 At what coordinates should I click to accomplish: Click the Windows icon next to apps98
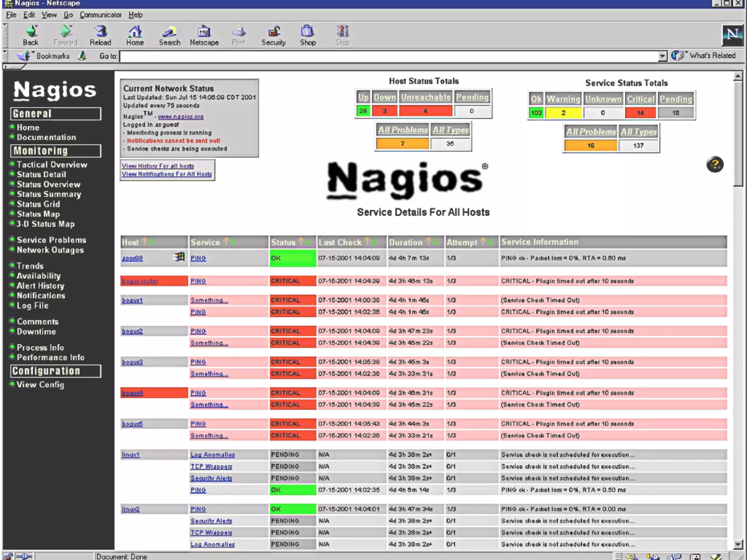pyautogui.click(x=179, y=257)
